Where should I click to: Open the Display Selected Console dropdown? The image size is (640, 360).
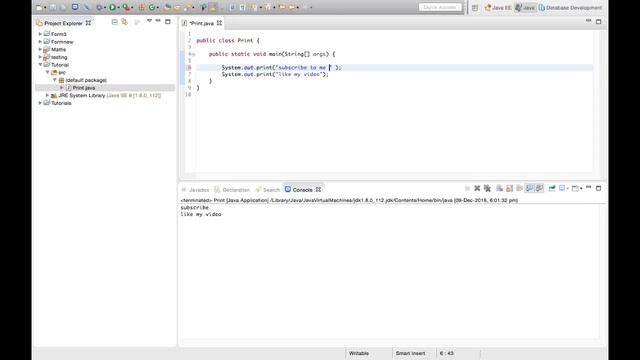(568, 189)
